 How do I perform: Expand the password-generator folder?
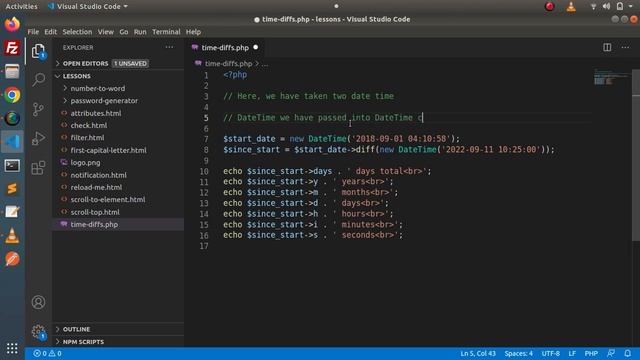tap(104, 101)
